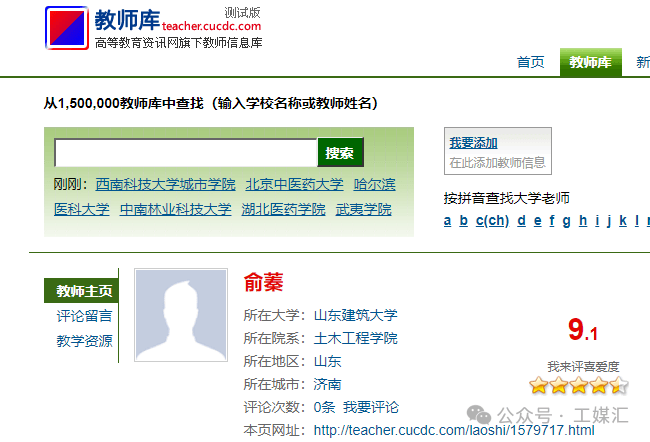Open the 教学资源 sidebar item
Screen dimensions: 650x442
tap(84, 341)
